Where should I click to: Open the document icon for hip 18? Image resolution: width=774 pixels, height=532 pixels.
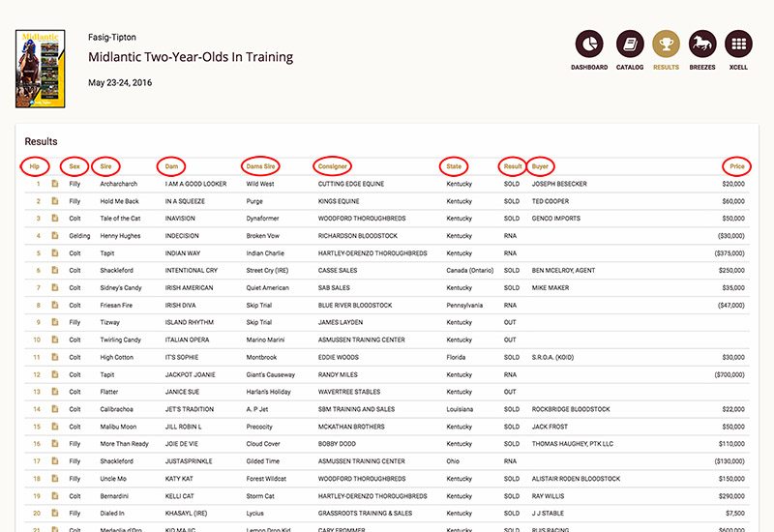[x=55, y=478]
